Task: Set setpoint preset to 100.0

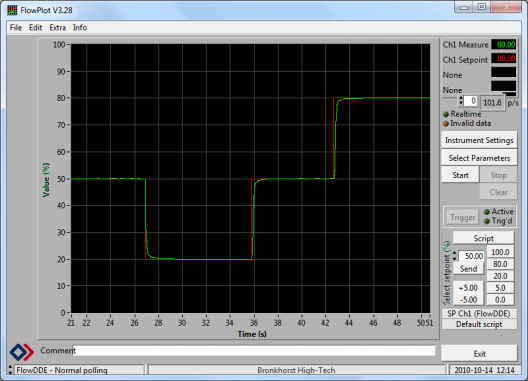Action: (x=500, y=252)
